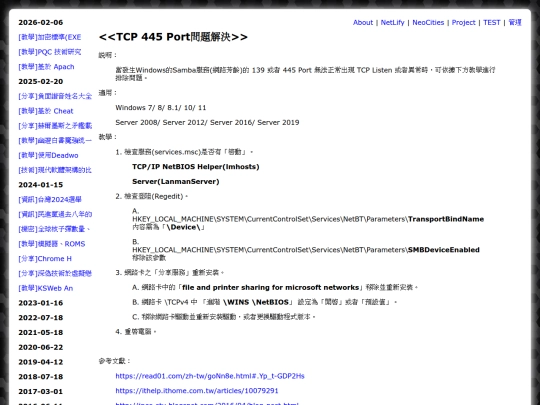This screenshot has width=540, height=405.
Task: Open the [分享]Chrome H article
Action: tap(45, 259)
